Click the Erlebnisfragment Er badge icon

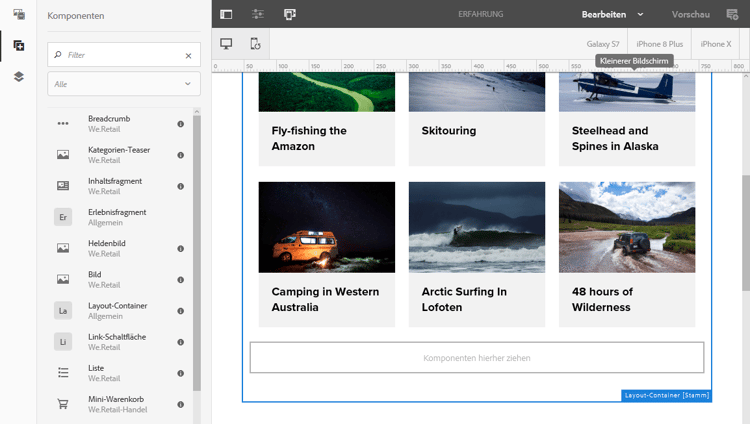coord(63,217)
